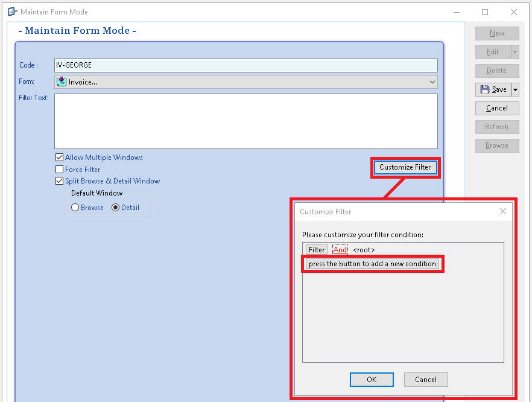
Task: Click the Invoice form icon in dropdown
Action: (61, 82)
